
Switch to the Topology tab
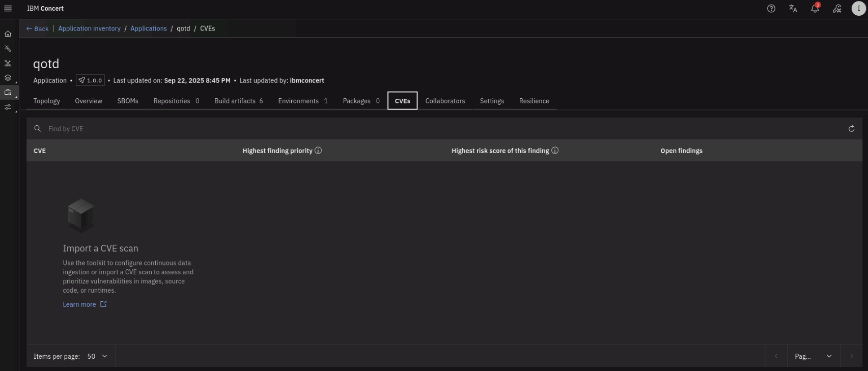click(47, 101)
